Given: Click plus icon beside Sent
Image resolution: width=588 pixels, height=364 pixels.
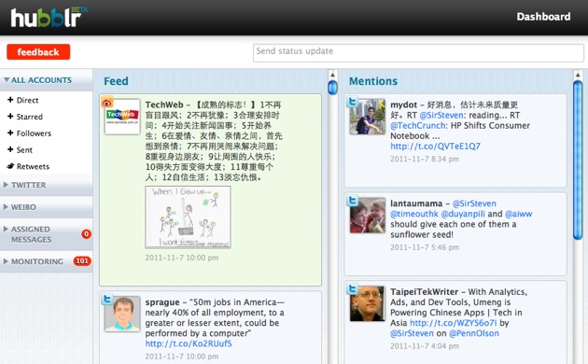Looking at the screenshot, I should click(x=10, y=149).
